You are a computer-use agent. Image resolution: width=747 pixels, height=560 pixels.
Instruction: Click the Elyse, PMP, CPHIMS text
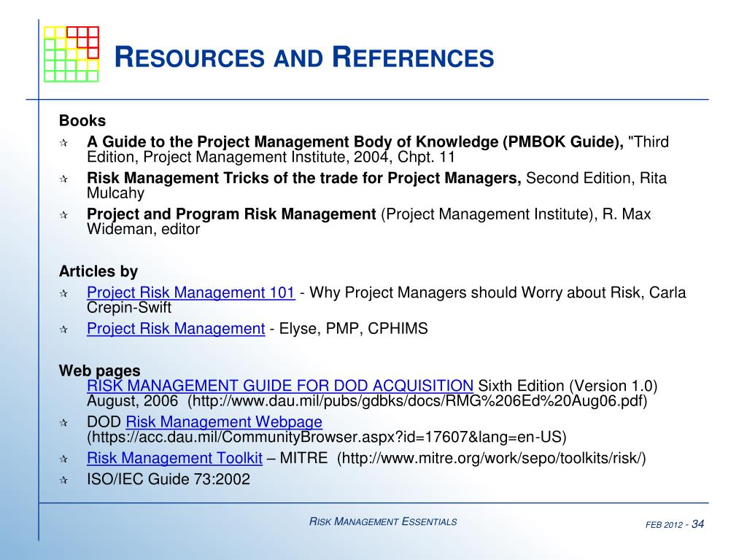click(x=354, y=329)
